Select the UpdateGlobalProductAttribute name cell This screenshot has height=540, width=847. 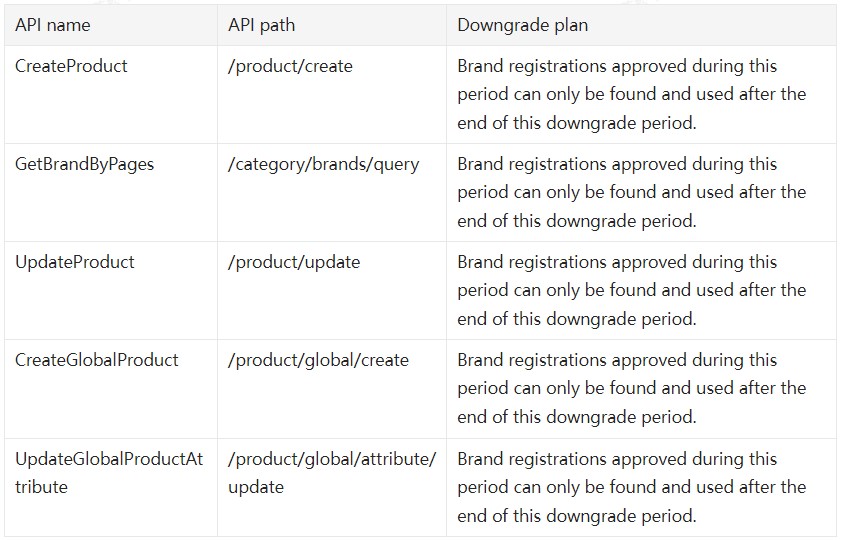[109, 473]
